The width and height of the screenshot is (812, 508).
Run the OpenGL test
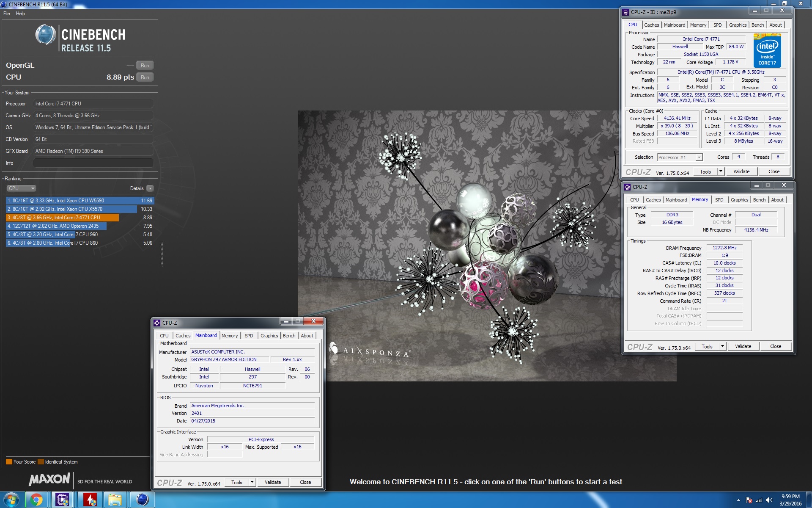[145, 66]
